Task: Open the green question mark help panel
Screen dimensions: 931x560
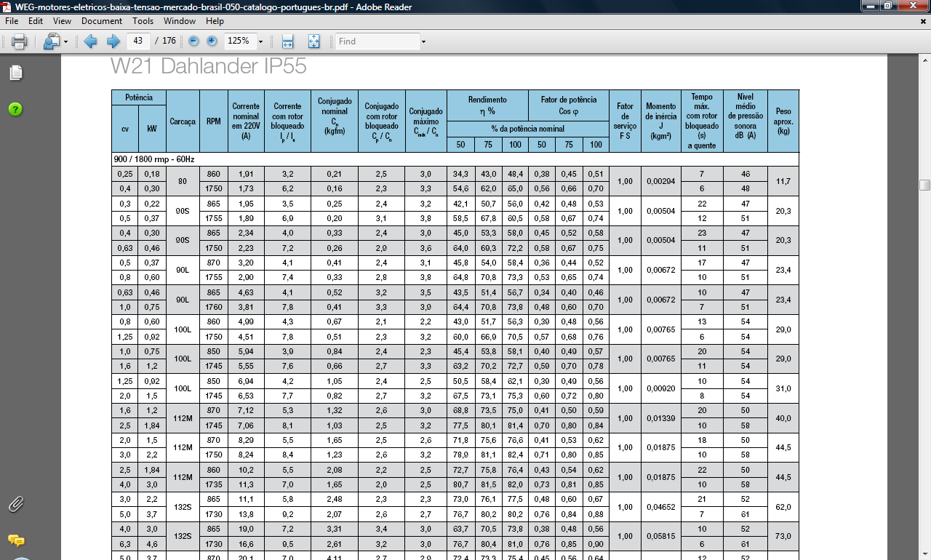Action: pos(15,109)
